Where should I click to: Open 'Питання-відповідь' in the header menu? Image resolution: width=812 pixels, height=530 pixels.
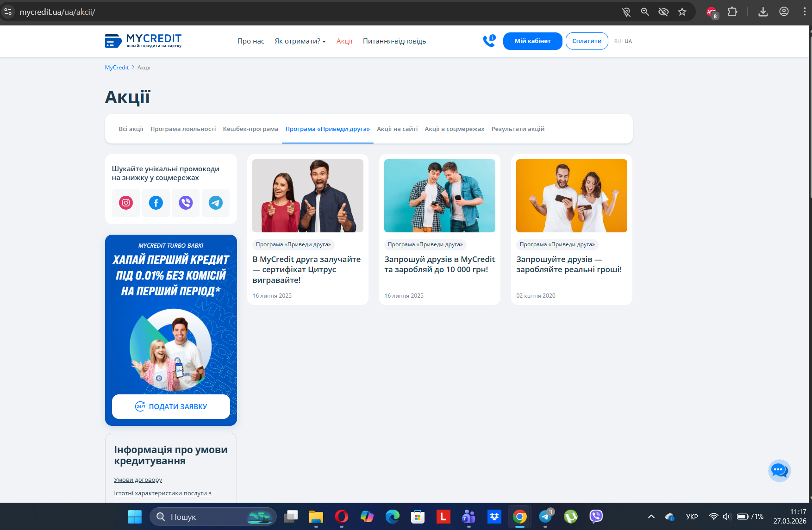pyautogui.click(x=394, y=41)
